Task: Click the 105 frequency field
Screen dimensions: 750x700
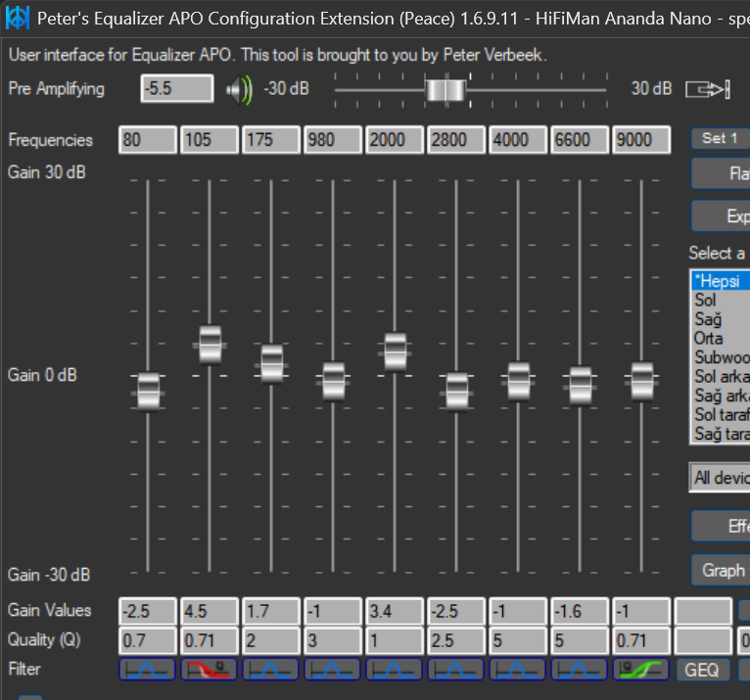Action: [209, 140]
